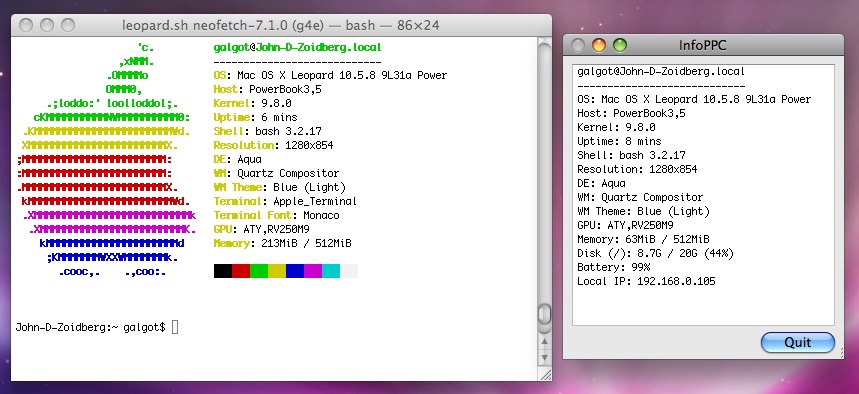Click 'Battery: 99%' in InfoPPC
859x394 pixels.
(614, 267)
